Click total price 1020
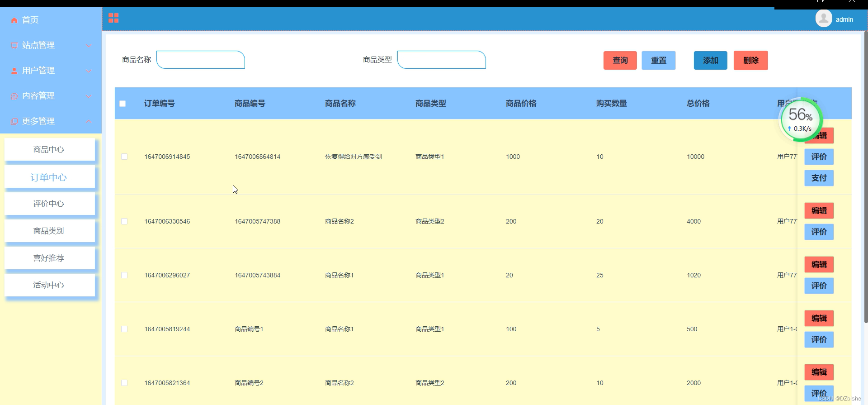This screenshot has height=405, width=868. (694, 275)
